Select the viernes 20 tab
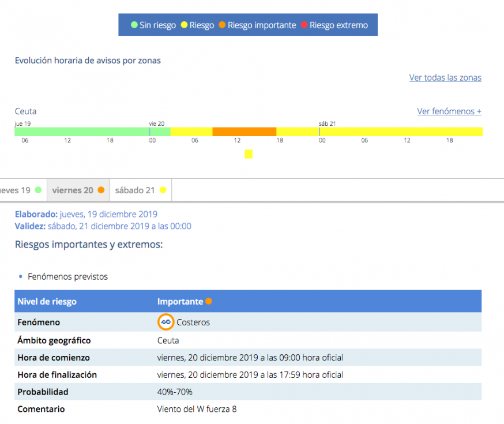504x424 pixels. coord(73,190)
